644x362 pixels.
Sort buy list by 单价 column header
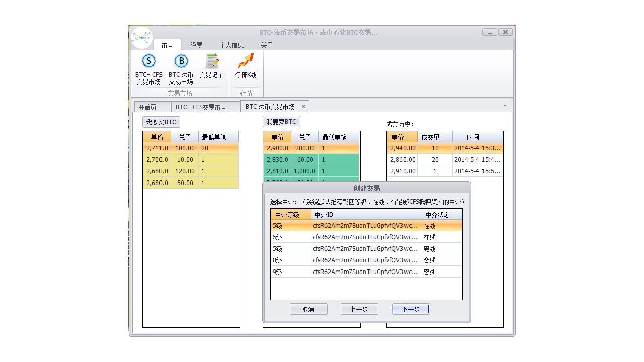tap(157, 137)
